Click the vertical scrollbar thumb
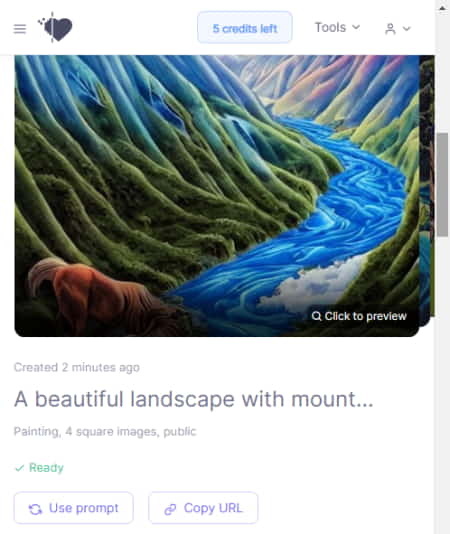Screen dimensions: 450x534 pos(443,184)
